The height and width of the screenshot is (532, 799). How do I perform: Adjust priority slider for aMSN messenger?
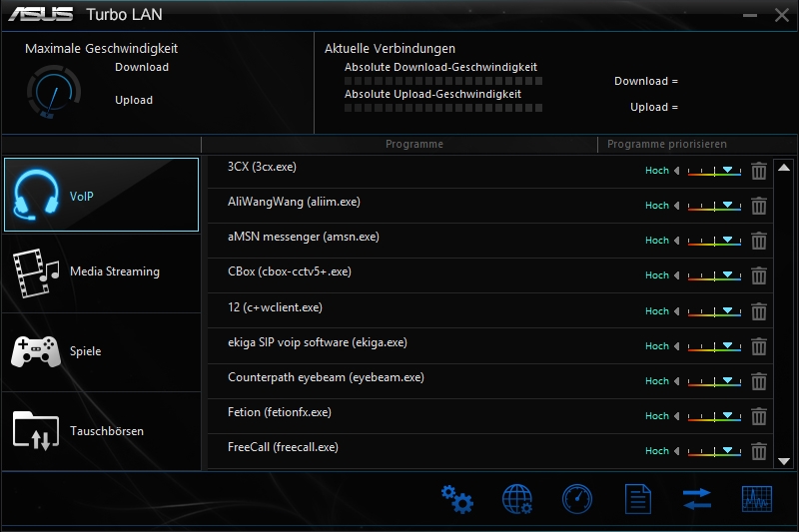714,241
